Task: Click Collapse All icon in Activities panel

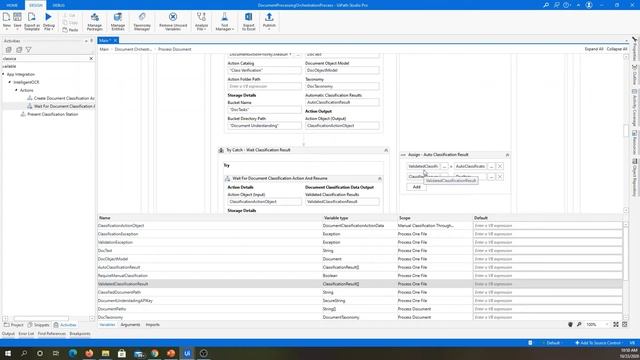Action: click(19, 50)
